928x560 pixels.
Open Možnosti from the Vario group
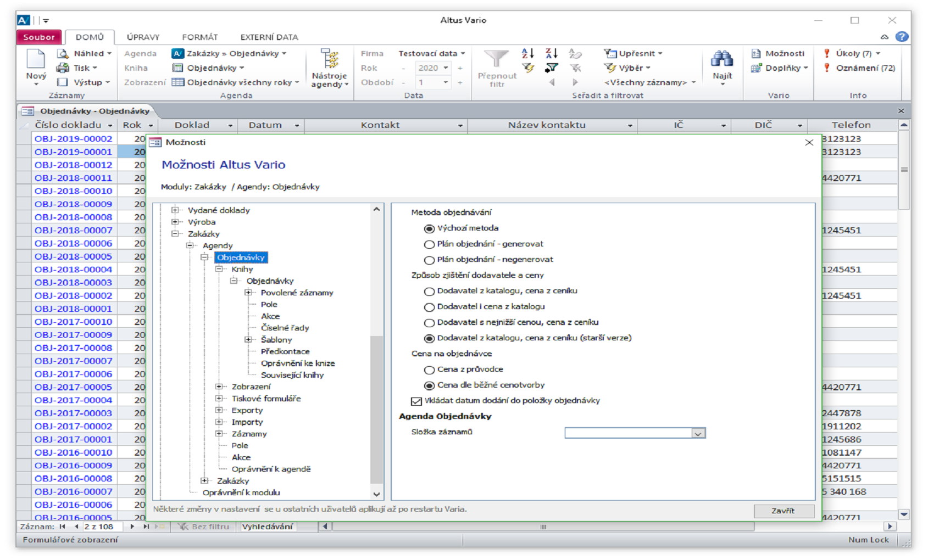pos(778,53)
